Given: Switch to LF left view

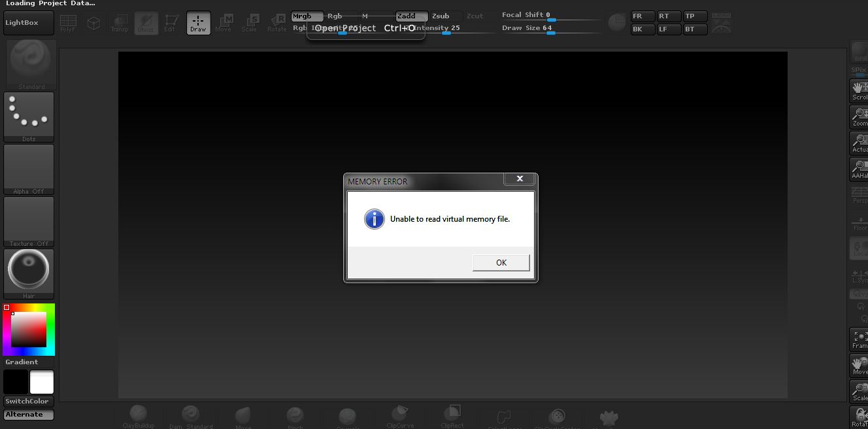Looking at the screenshot, I should [669, 29].
